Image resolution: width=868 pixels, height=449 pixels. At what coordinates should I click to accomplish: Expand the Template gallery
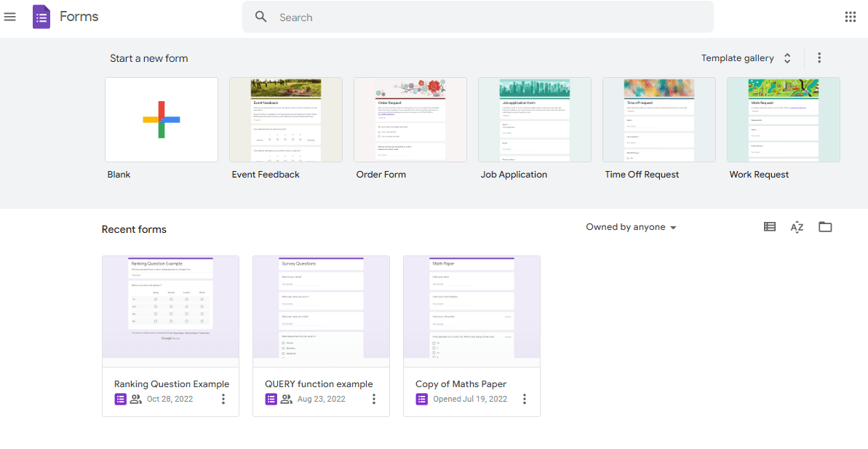tap(746, 58)
